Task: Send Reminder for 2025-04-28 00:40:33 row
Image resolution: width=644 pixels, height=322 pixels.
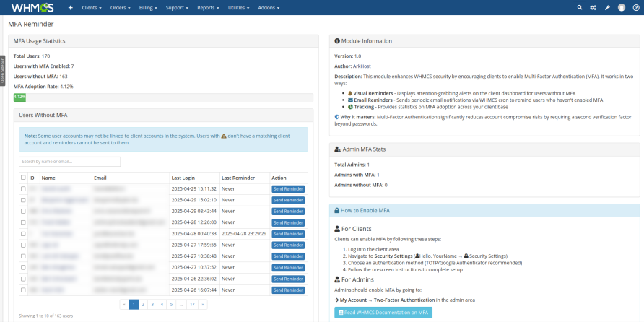Action: (x=288, y=234)
